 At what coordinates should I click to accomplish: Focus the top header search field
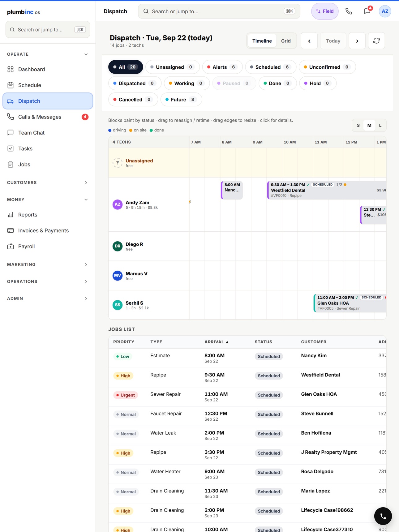point(219,11)
